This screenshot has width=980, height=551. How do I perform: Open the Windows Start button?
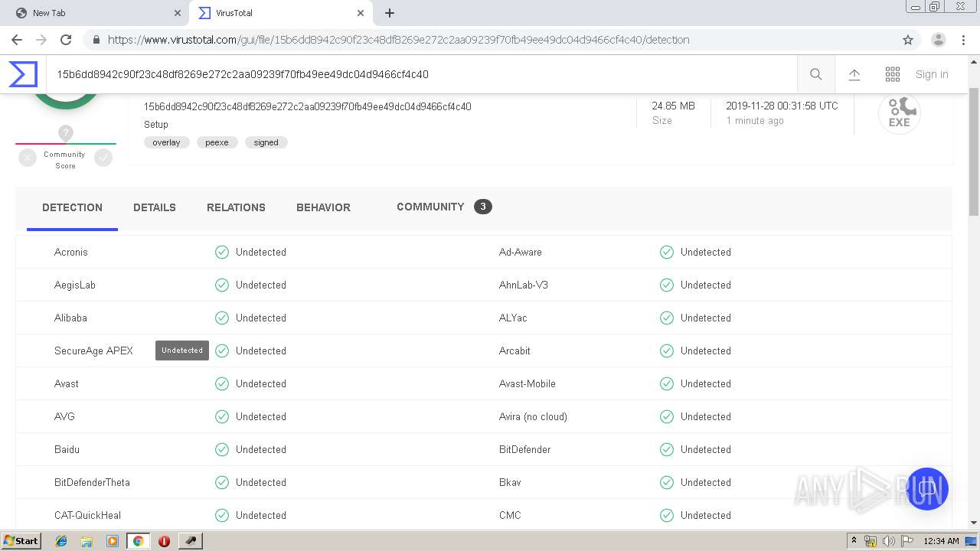[21, 540]
